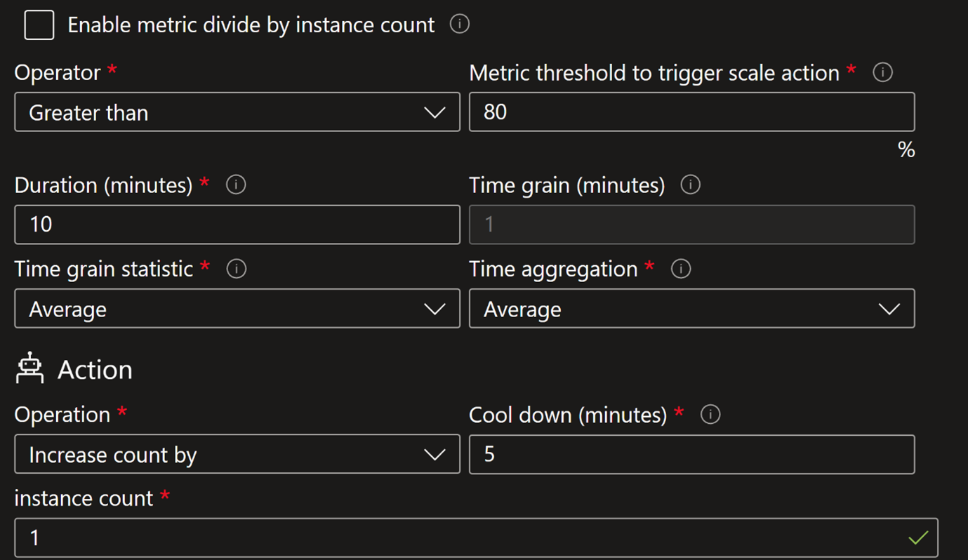Click the Metric threshold field containing 80
This screenshot has height=560, width=968.
(691, 112)
